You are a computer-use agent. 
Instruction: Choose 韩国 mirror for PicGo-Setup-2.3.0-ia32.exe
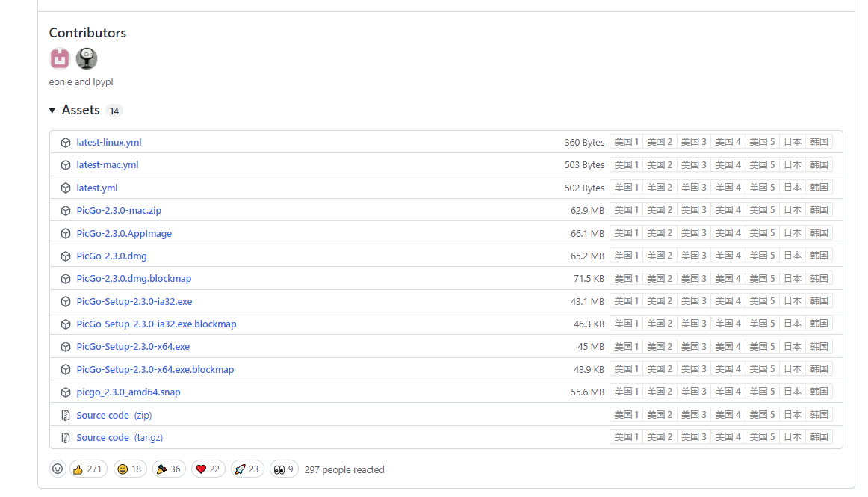(819, 301)
